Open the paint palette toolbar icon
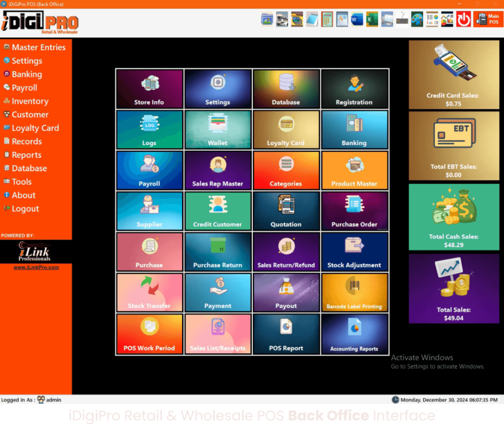Viewport: 504px width, 427px height. click(417, 20)
